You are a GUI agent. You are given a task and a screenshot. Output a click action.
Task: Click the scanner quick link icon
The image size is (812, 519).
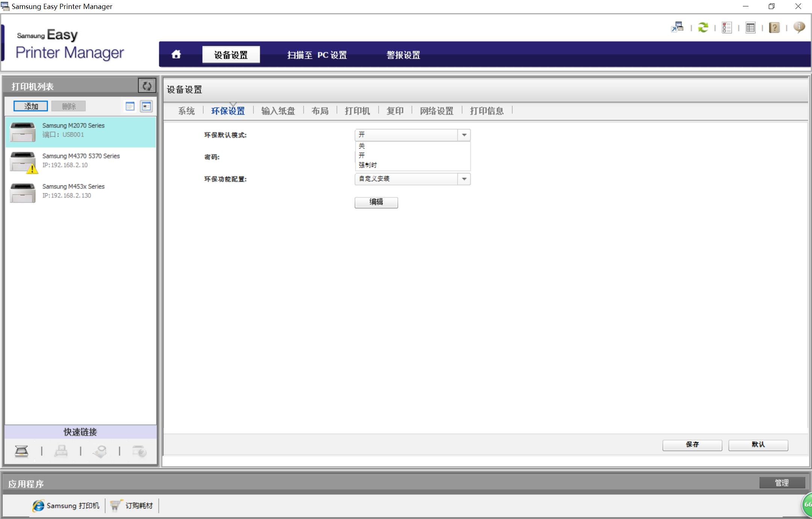coord(21,451)
